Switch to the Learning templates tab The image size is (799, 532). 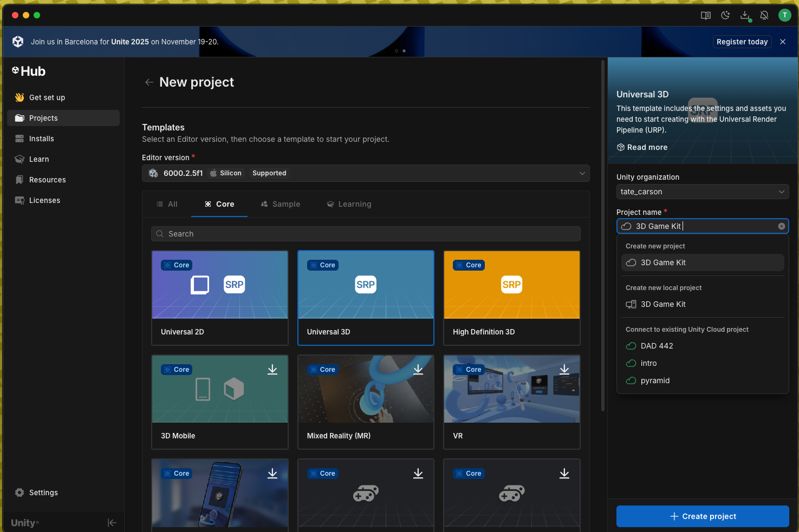tap(349, 204)
